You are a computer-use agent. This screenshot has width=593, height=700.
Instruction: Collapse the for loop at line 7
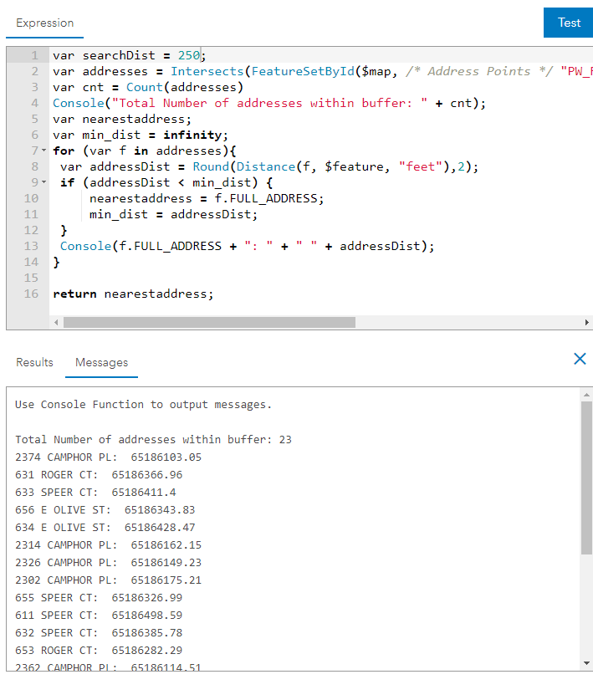click(43, 151)
